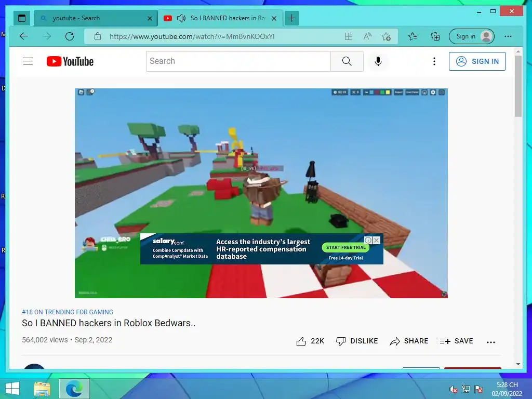Go to the YouTube home logo
532x399 pixels.
click(x=70, y=61)
